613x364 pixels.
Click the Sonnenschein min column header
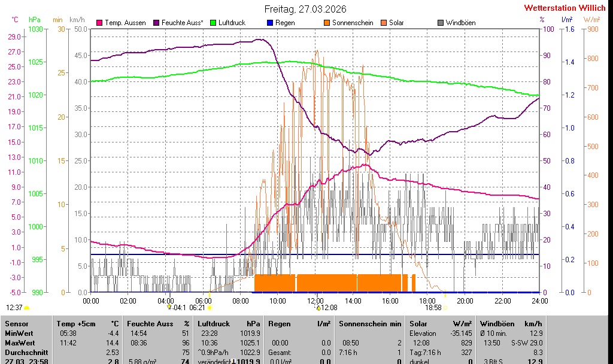[370, 323]
